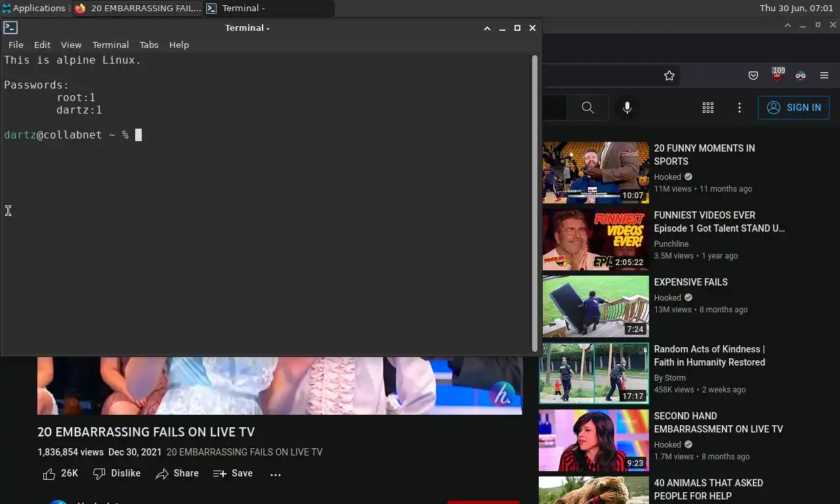Bookmark this page with the star icon
Image resolution: width=840 pixels, height=504 pixels.
pos(669,75)
